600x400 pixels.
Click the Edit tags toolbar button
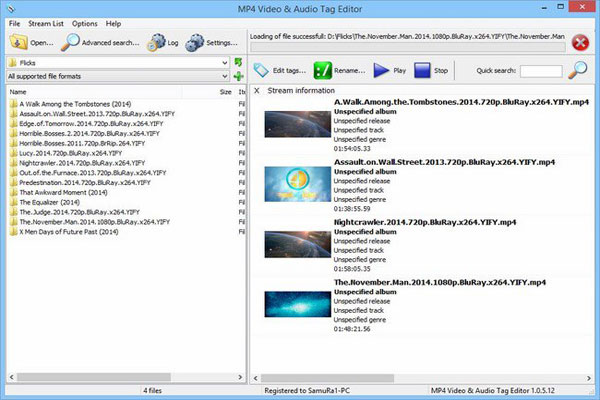pos(261,70)
